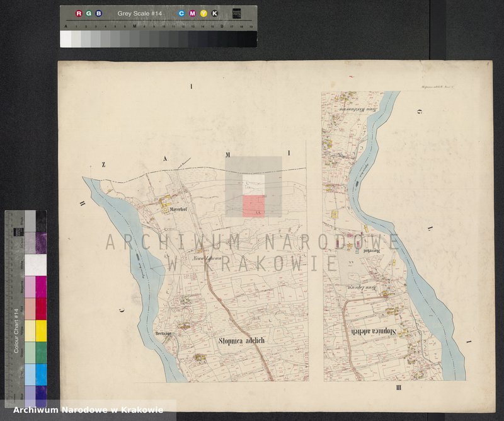Select the red R swatch on the grey scale bar

78,13
